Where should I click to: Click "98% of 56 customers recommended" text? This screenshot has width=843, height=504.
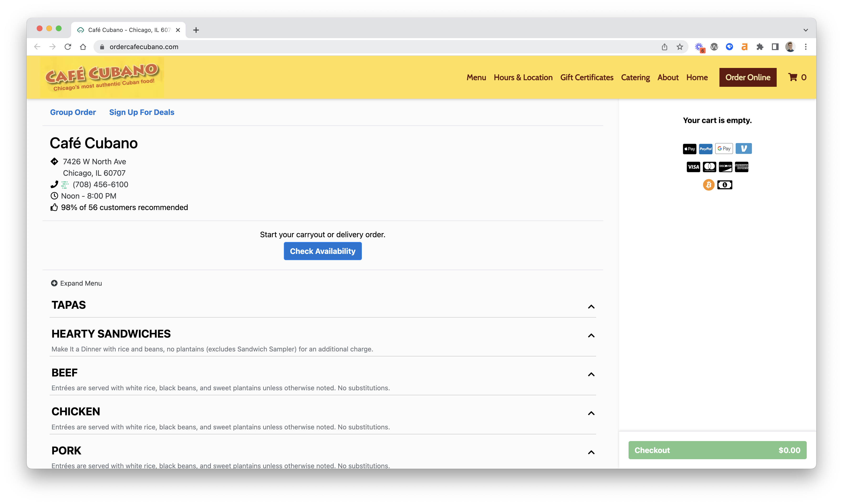coord(124,207)
